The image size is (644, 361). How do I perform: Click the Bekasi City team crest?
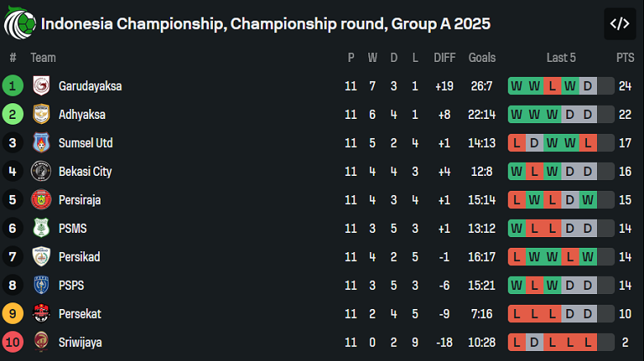pyautogui.click(x=41, y=171)
